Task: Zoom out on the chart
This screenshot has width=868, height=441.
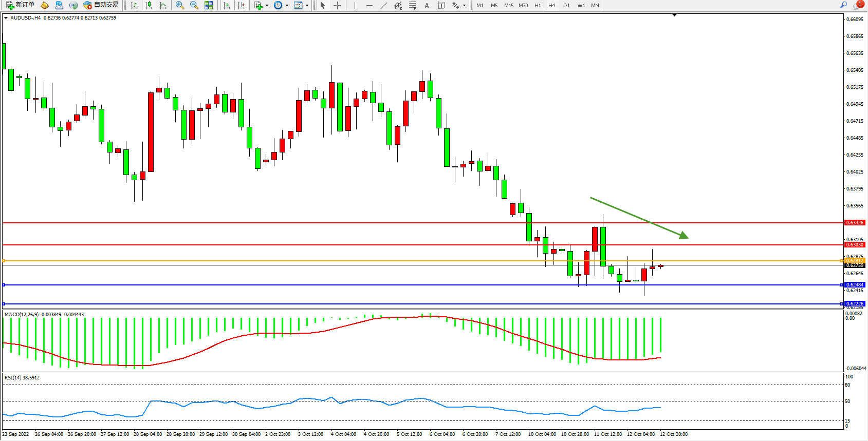Action: pyautogui.click(x=194, y=5)
